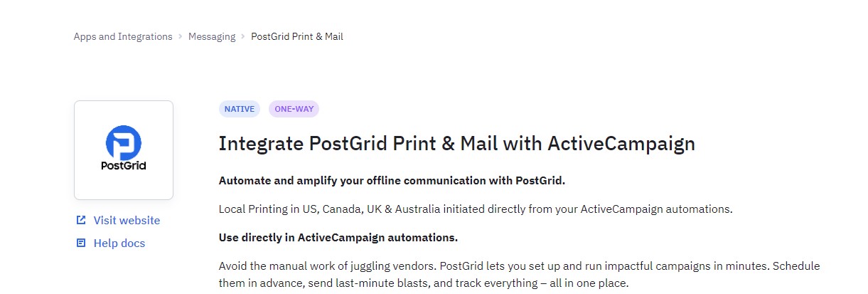This screenshot has width=868, height=294.
Task: Click the external-link icon beside Visit website
Action: (x=81, y=221)
